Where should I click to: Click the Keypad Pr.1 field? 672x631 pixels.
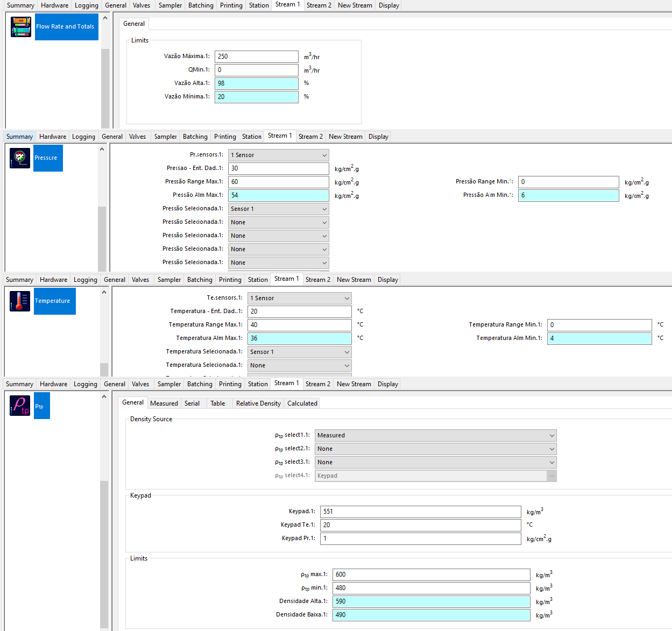click(421, 538)
